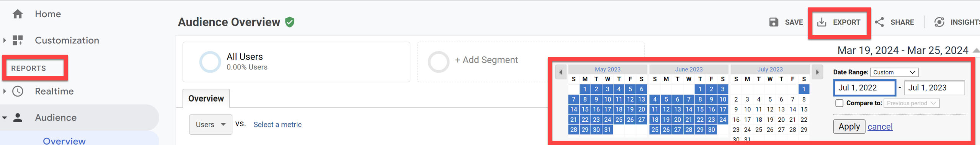Open the Date Range Custom dropdown
980x145 pixels.
pos(894,72)
